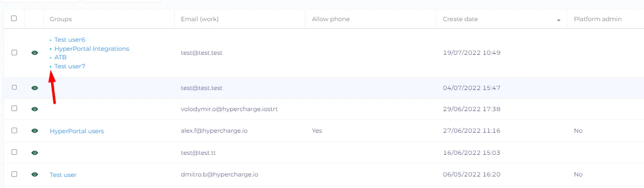This screenshot has width=644, height=188.
Task: Open the HyperPortal Integrations group link
Action: pyautogui.click(x=92, y=49)
